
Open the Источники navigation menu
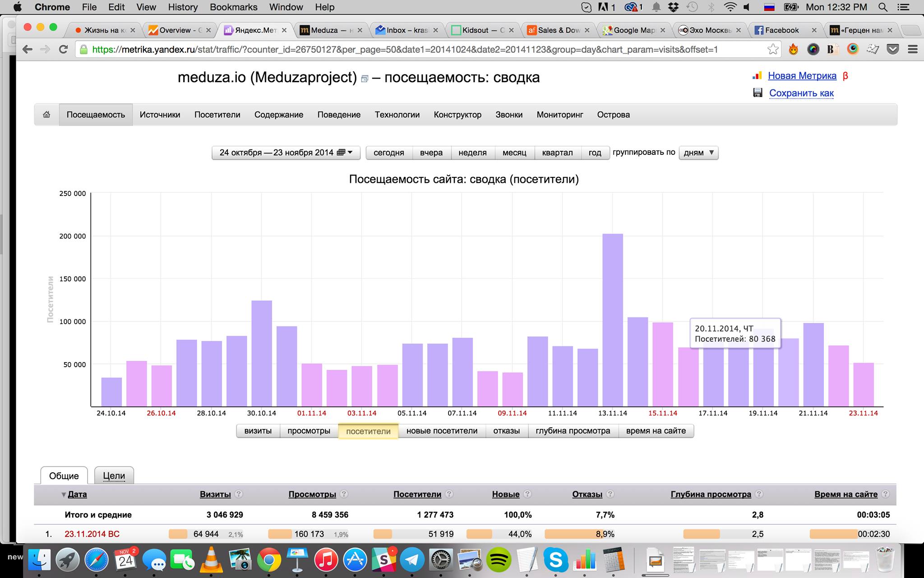pyautogui.click(x=160, y=115)
